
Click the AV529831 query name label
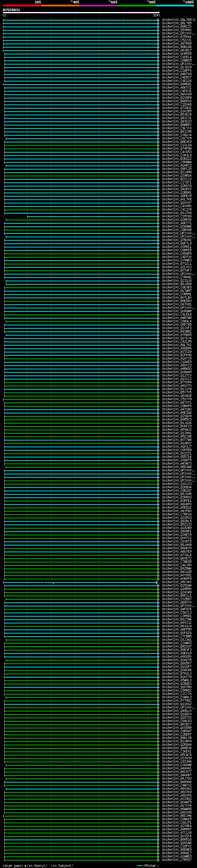pos(11,10)
